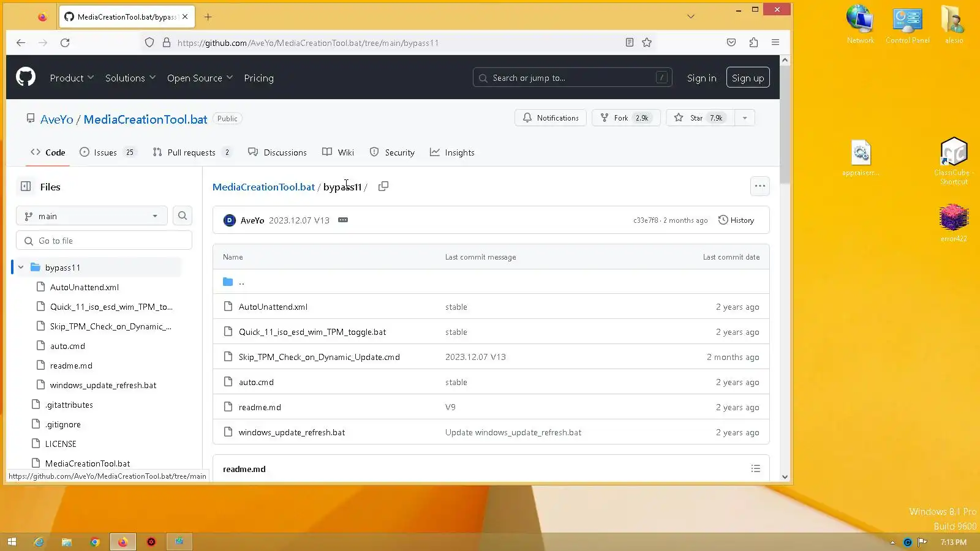Screen dimensions: 980x551
Task: Open the Insights tab
Action: tap(452, 152)
